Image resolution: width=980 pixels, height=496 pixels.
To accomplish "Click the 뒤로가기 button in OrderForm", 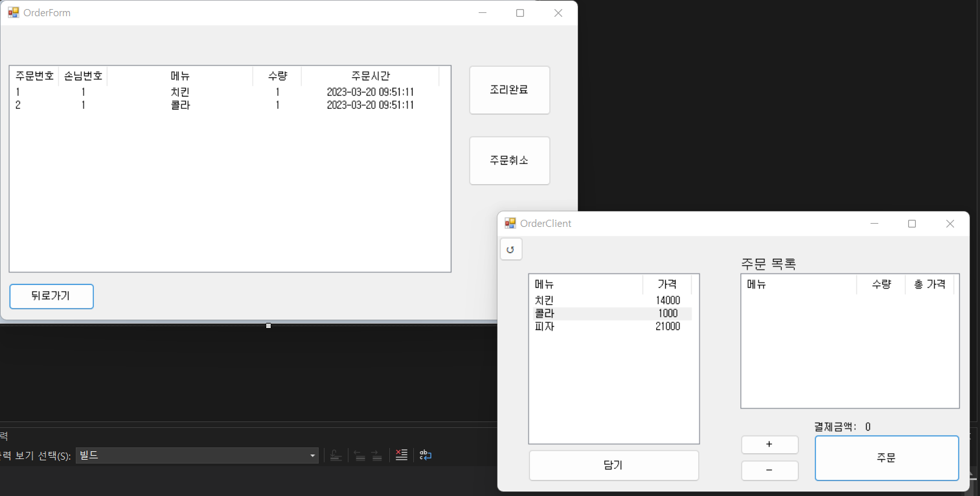I will pyautogui.click(x=51, y=296).
